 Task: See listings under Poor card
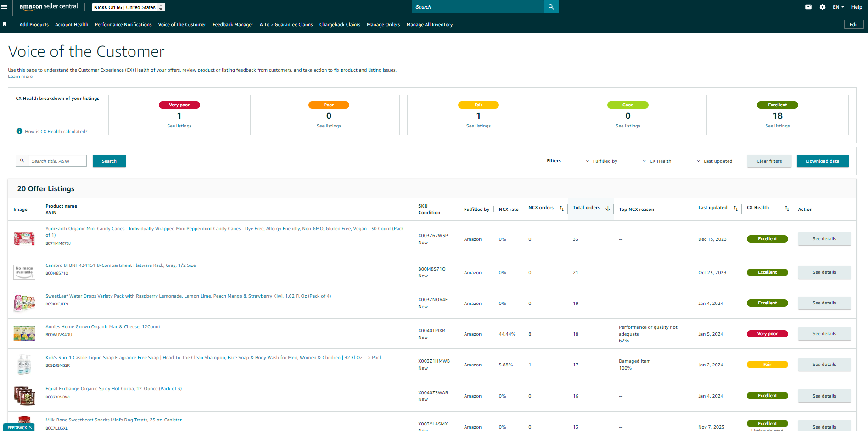coord(329,126)
